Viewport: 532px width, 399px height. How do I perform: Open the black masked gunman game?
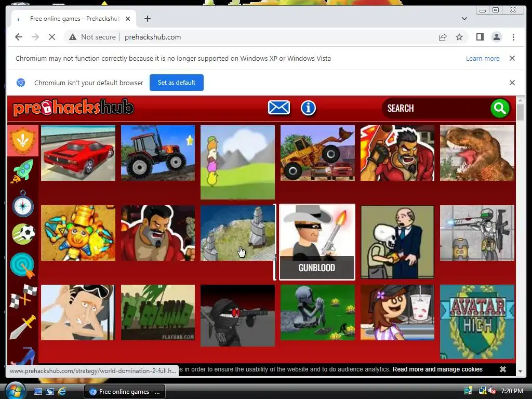pyautogui.click(x=237, y=315)
